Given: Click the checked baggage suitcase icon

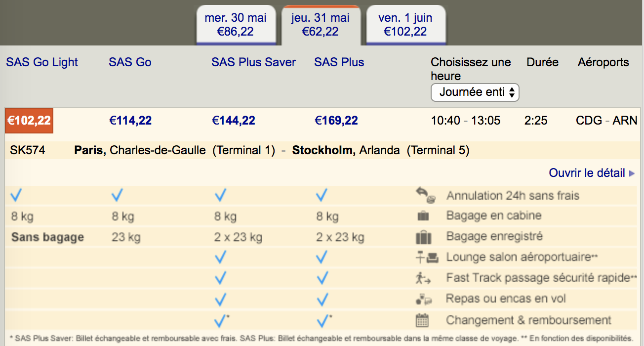Looking at the screenshot, I should [424, 237].
